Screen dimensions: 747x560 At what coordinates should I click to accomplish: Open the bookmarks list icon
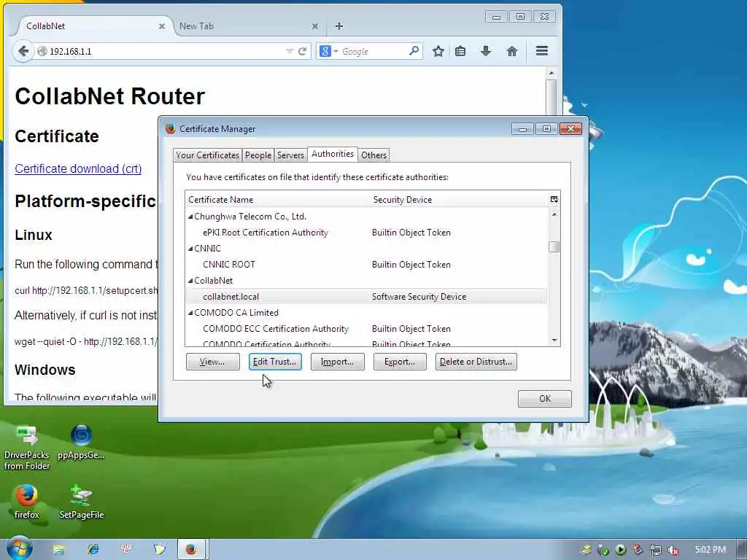460,51
